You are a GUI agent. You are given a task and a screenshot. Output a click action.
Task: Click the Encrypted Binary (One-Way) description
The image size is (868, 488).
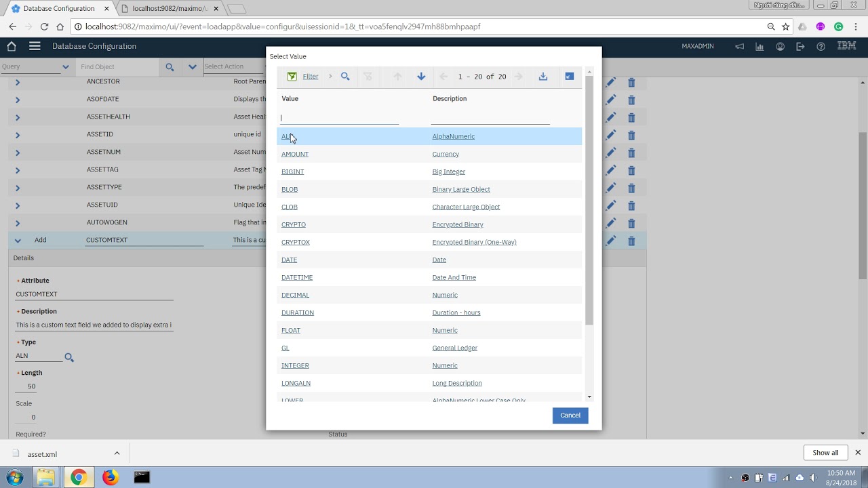[474, 242]
